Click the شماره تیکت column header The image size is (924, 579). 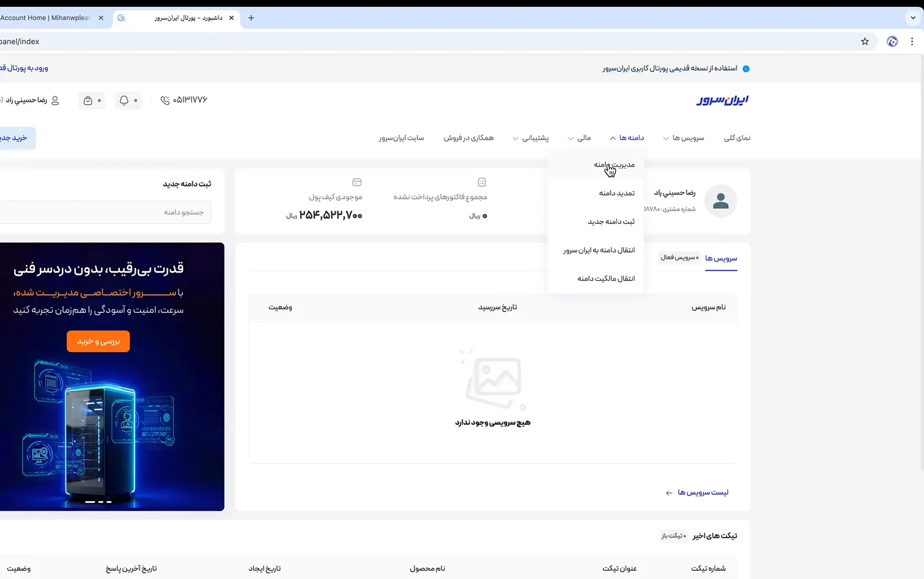(x=708, y=568)
